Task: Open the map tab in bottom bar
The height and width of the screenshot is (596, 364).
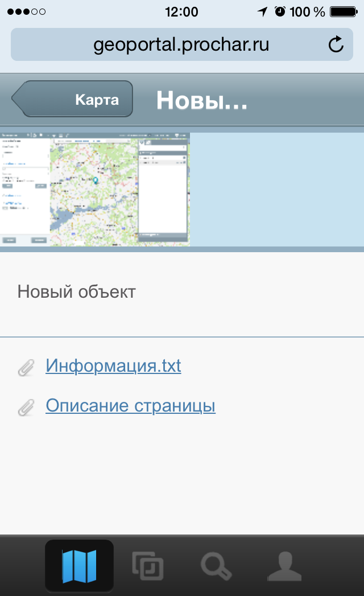Action: click(79, 566)
